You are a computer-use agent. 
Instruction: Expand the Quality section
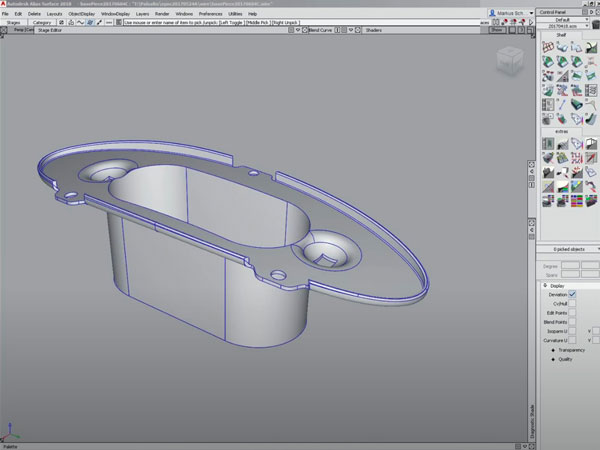pyautogui.click(x=565, y=360)
